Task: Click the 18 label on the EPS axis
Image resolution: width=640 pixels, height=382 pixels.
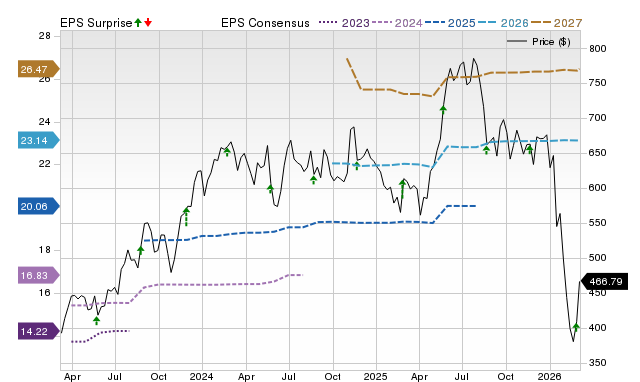Action: [x=45, y=250]
